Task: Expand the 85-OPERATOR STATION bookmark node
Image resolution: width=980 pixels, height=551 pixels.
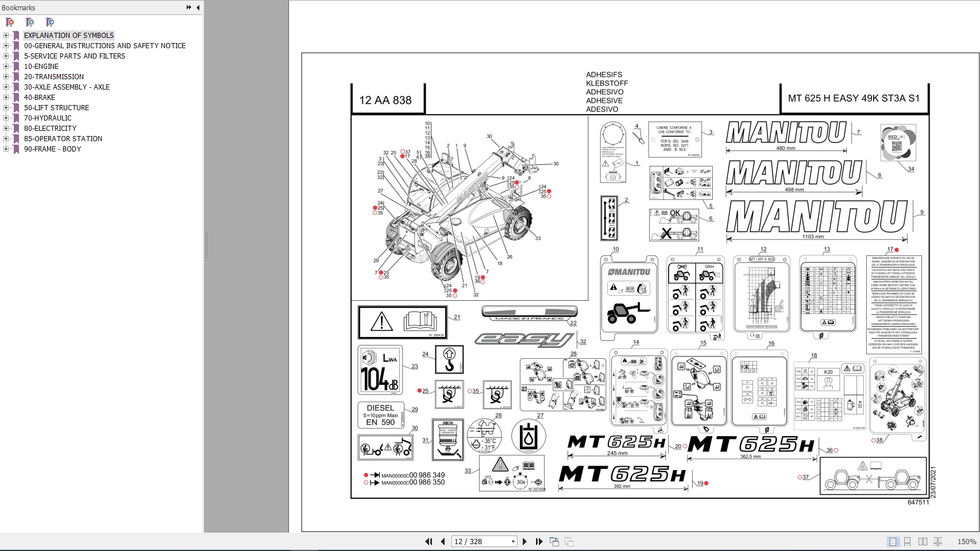Action: (6, 139)
